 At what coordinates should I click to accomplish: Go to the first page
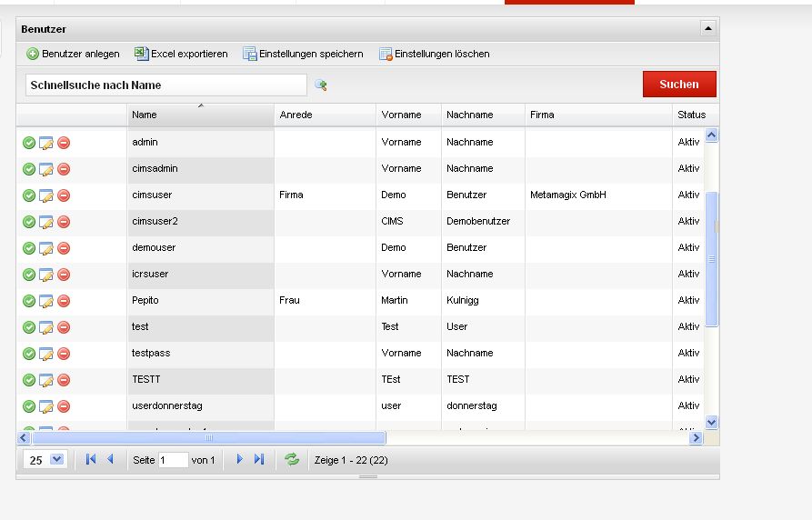coord(91,459)
